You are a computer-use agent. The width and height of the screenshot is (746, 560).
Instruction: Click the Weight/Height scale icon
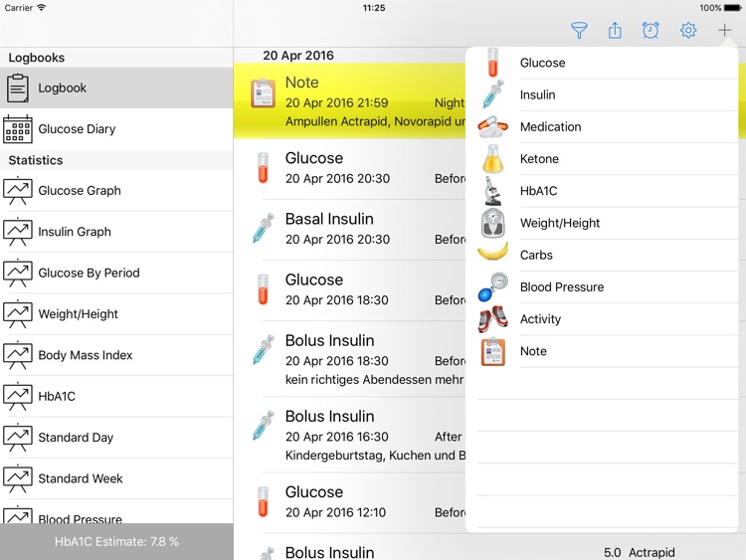pos(493,223)
